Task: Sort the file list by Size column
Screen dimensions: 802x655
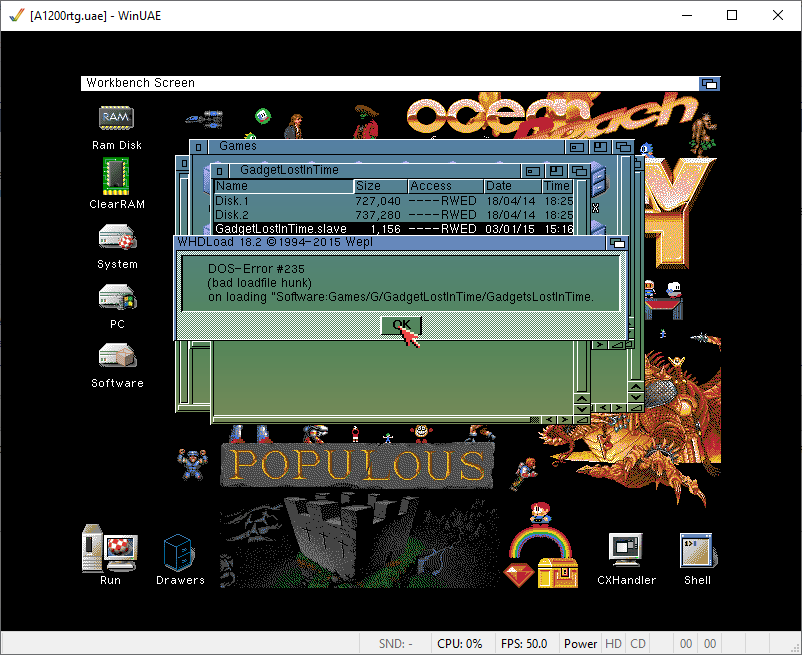Action: [x=381, y=186]
